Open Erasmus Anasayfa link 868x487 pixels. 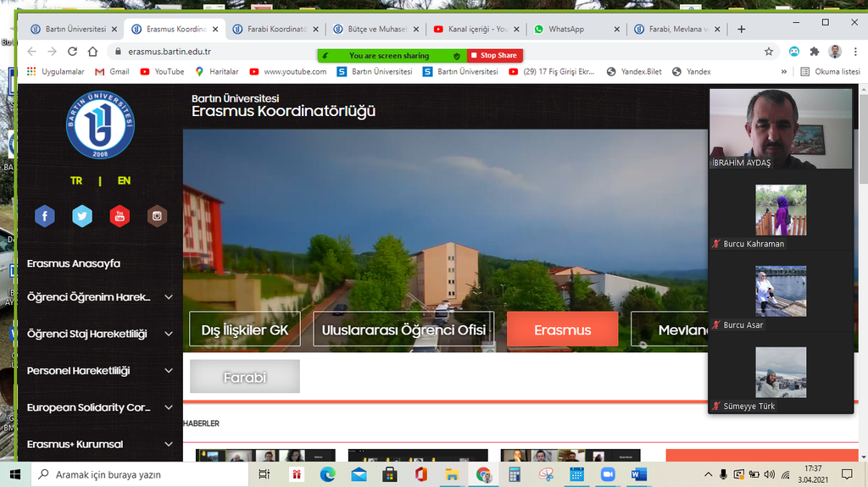(x=74, y=263)
